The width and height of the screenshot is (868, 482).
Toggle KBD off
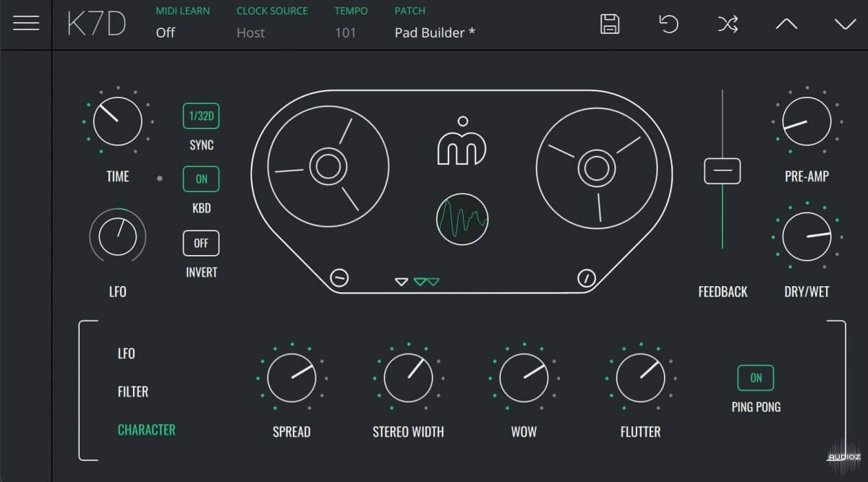200,178
